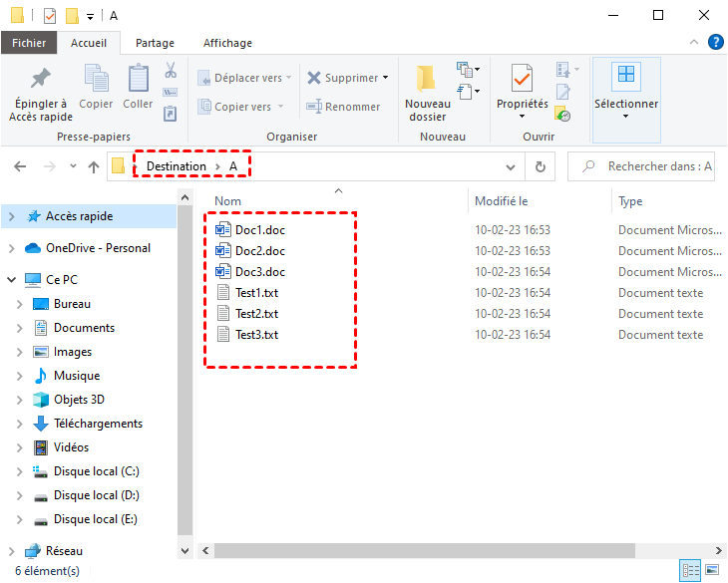The width and height of the screenshot is (728, 583).
Task: Open the help question mark icon
Action: click(x=715, y=42)
